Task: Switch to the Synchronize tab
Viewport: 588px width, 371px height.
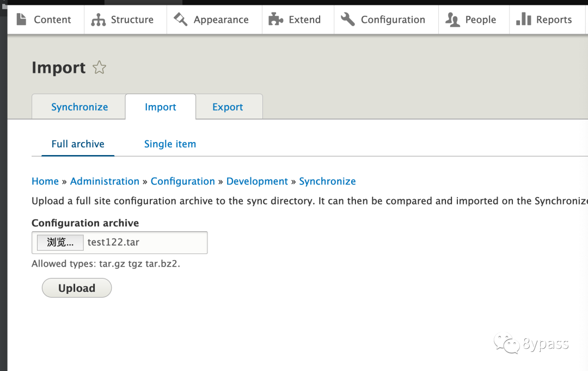Action: pyautogui.click(x=79, y=107)
